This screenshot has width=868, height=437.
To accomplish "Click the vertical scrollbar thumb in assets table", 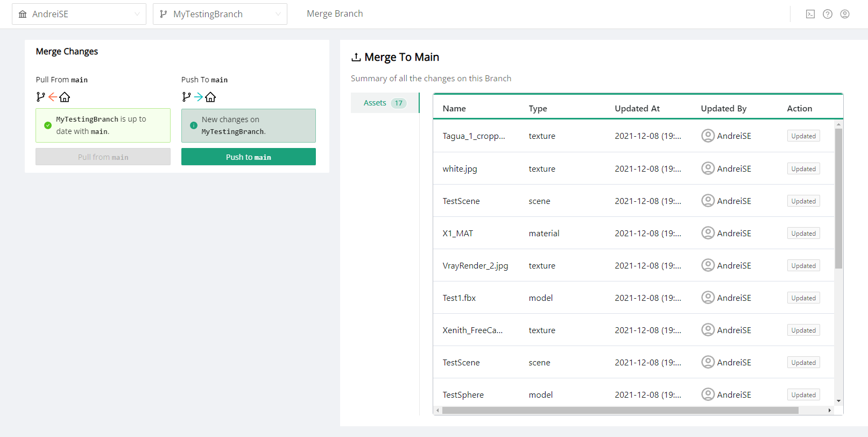I will [838, 198].
